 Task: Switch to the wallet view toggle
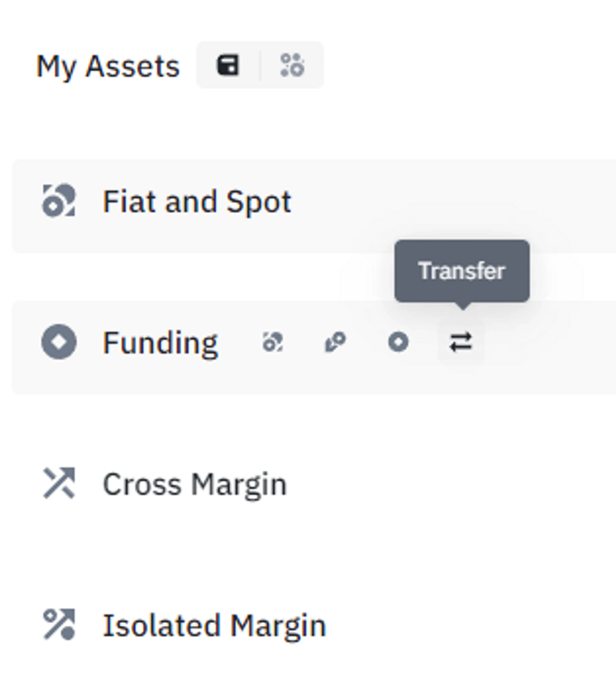(228, 65)
